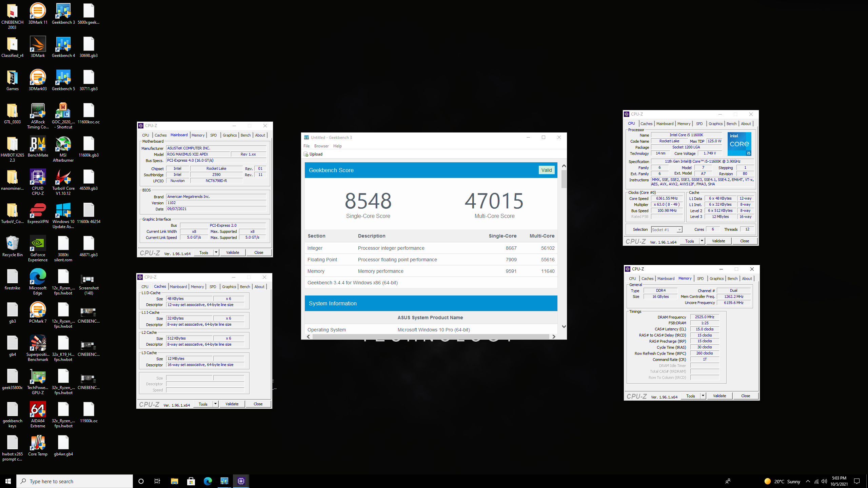
Task: Select the Windows 10 Update Assistant icon
Action: 63,216
